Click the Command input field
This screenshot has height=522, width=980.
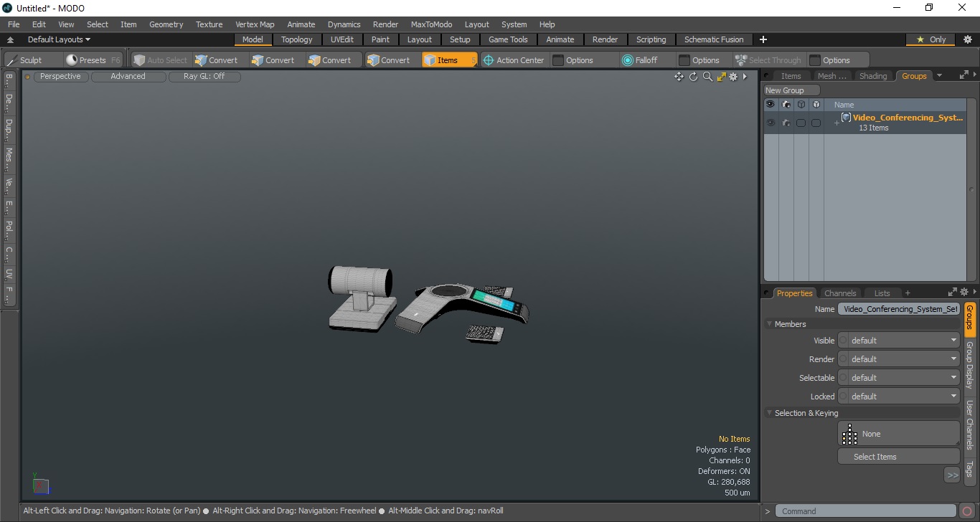coord(867,511)
